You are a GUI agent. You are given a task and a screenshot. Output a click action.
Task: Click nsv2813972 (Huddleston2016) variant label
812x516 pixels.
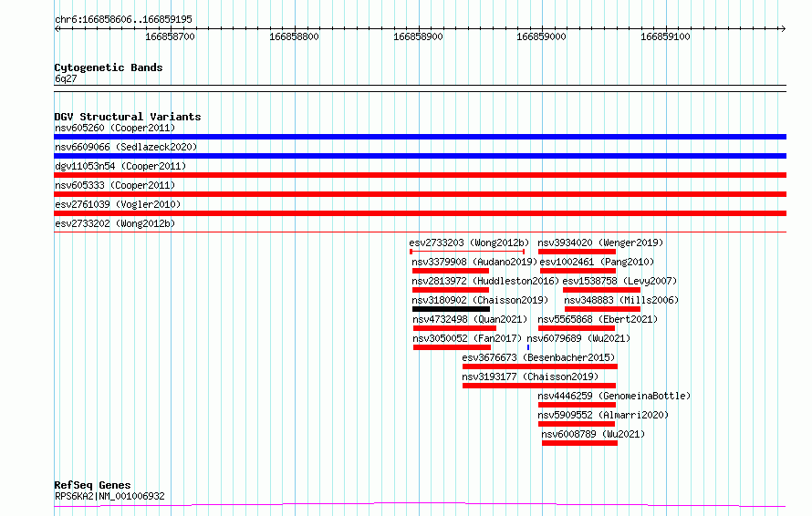[485, 281]
